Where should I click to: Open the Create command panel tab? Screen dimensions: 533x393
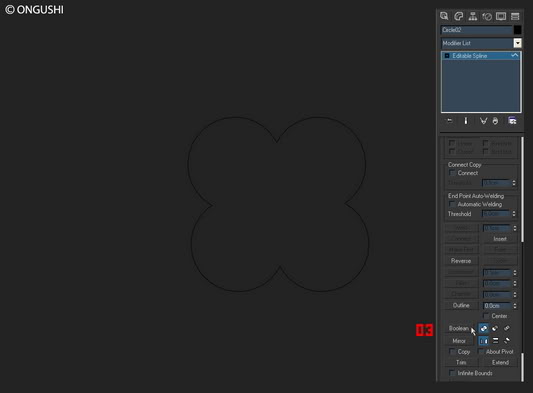click(444, 16)
